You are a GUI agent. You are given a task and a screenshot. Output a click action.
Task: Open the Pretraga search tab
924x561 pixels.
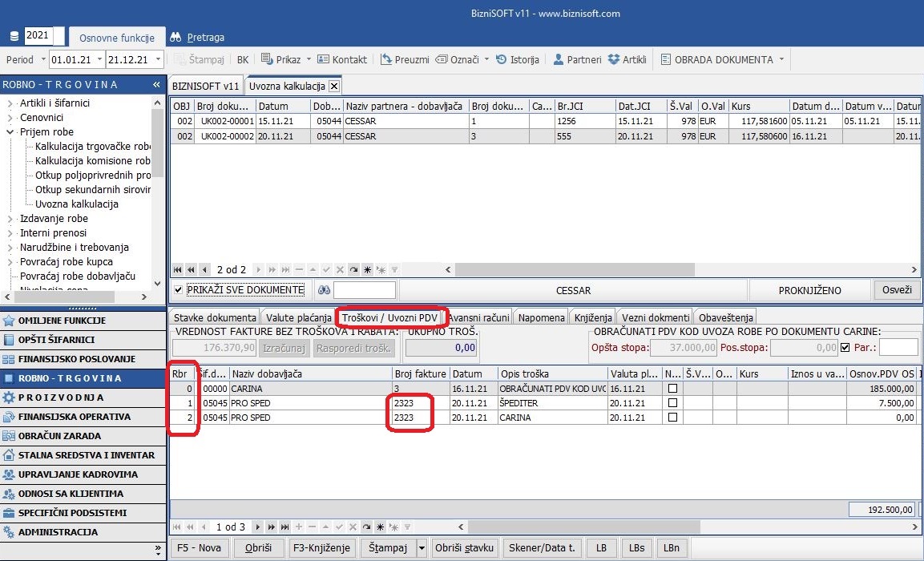coord(197,37)
